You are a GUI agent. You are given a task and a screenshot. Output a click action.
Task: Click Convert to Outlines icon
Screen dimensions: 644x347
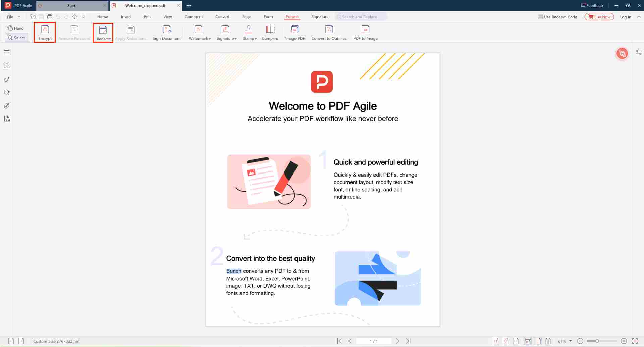pyautogui.click(x=329, y=29)
